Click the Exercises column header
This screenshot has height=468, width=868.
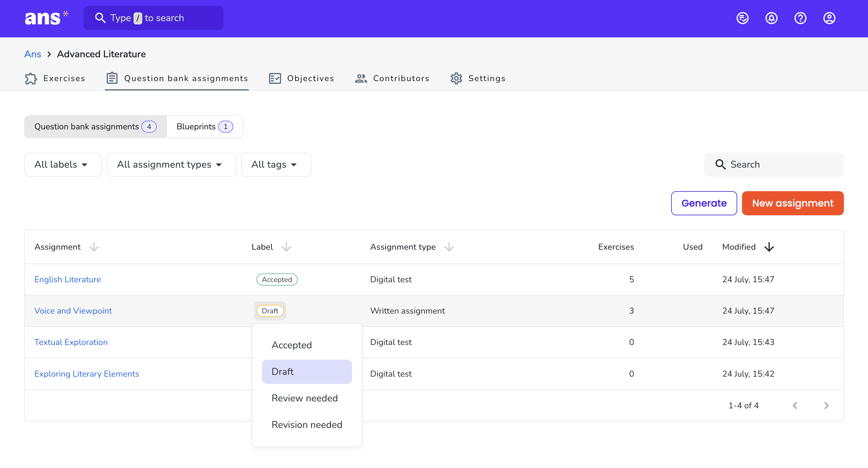point(616,247)
